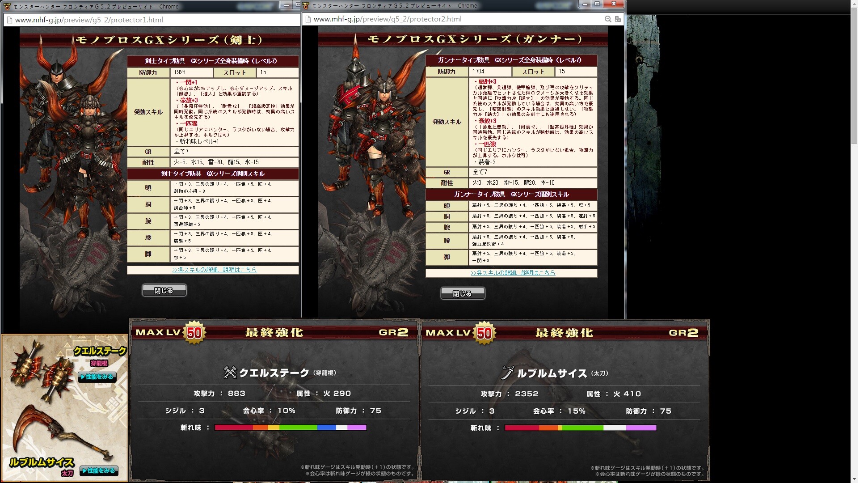Viewport: 868px width, 483px height.
Task: Click 攻撃力 : 2352 in the ルブルムサイス panel
Action: (x=510, y=394)
